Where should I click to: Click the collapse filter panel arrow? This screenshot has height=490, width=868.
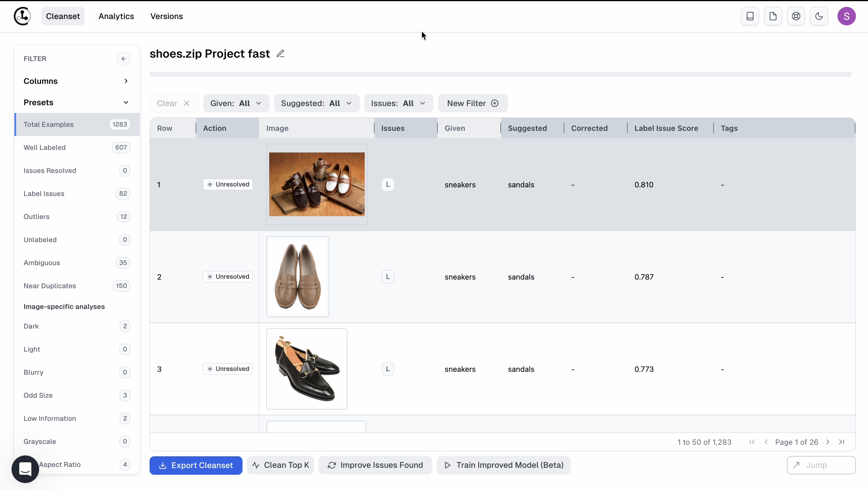(x=124, y=58)
